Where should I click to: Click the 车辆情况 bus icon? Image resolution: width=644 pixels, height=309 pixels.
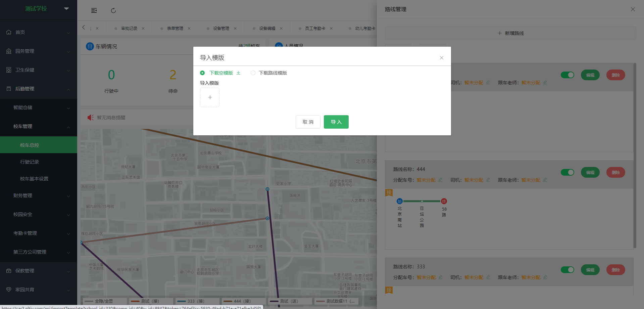coord(90,46)
